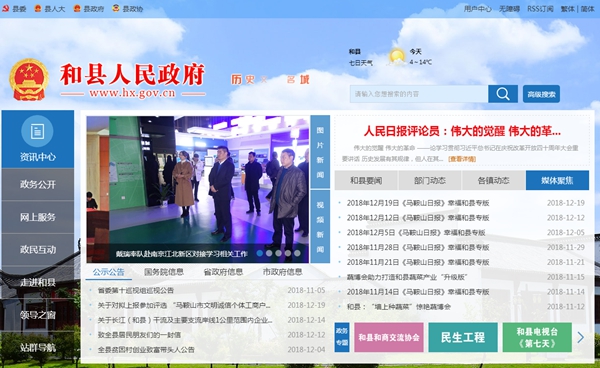Open 2018年12月5日《马鞍山日报》article
Image resolution: width=600 pixels, height=368 pixels.
416,233
